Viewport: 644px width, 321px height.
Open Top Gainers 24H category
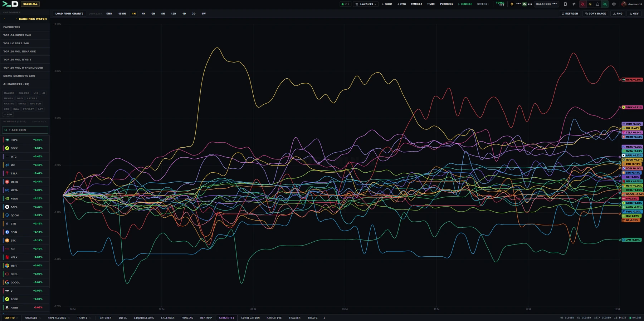coord(25,35)
